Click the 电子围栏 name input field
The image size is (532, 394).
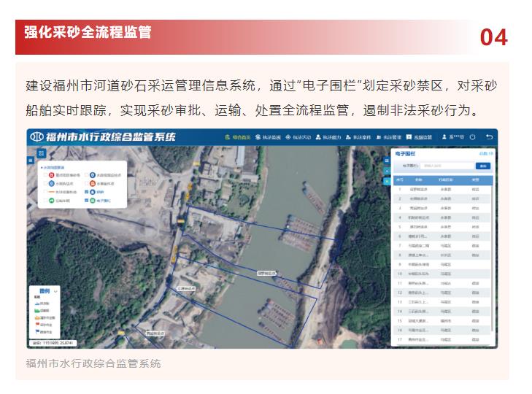tap(447, 166)
